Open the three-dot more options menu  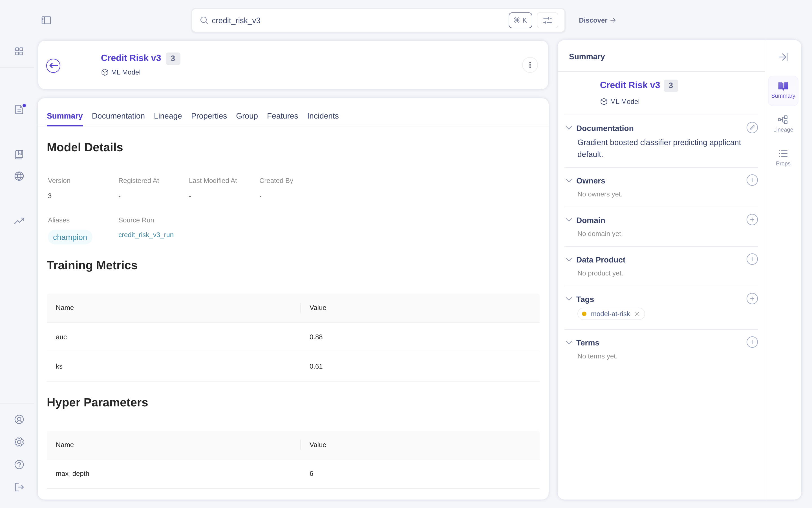530,65
